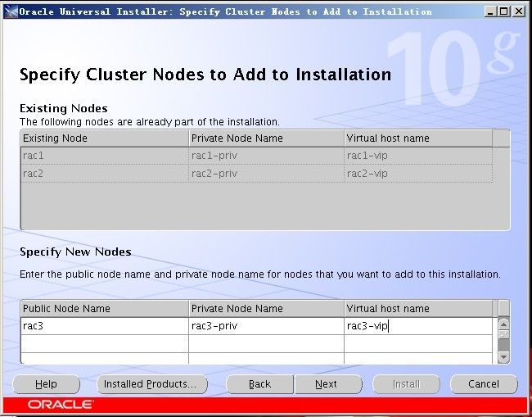The width and height of the screenshot is (532, 417).
Task: Click the rac2-priv cell
Action: click(266, 174)
